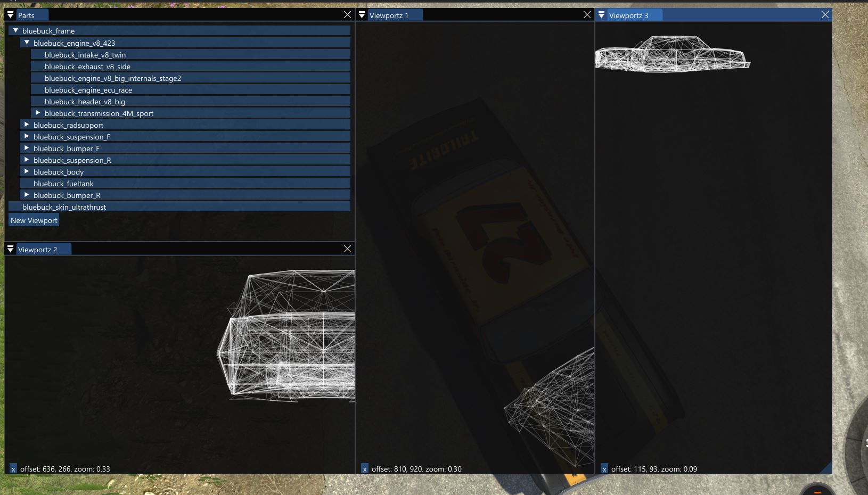Expand the bluebuck_suspension_F node

click(x=27, y=136)
